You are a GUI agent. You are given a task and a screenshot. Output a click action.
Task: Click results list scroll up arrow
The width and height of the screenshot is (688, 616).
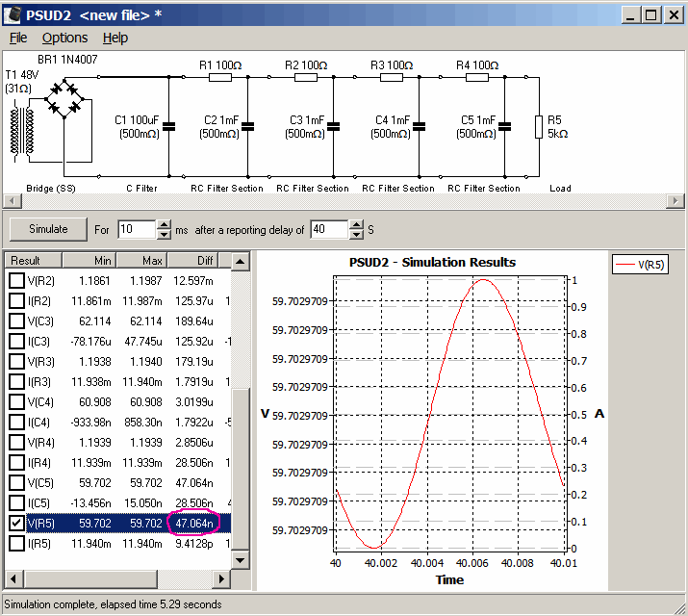coord(240,262)
